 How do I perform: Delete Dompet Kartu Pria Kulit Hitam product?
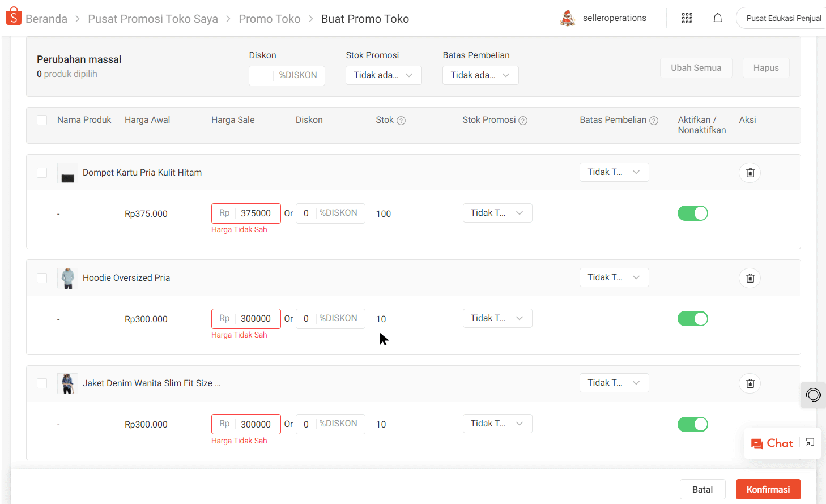point(750,173)
